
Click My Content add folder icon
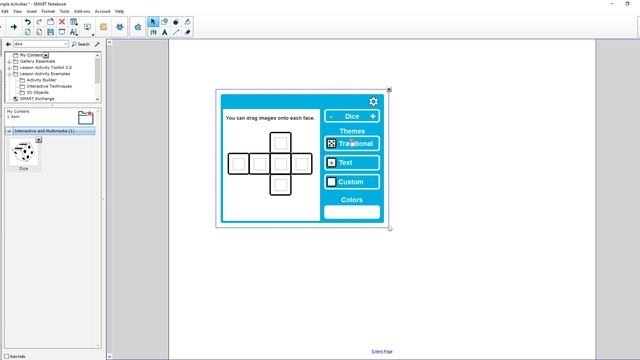(86, 117)
